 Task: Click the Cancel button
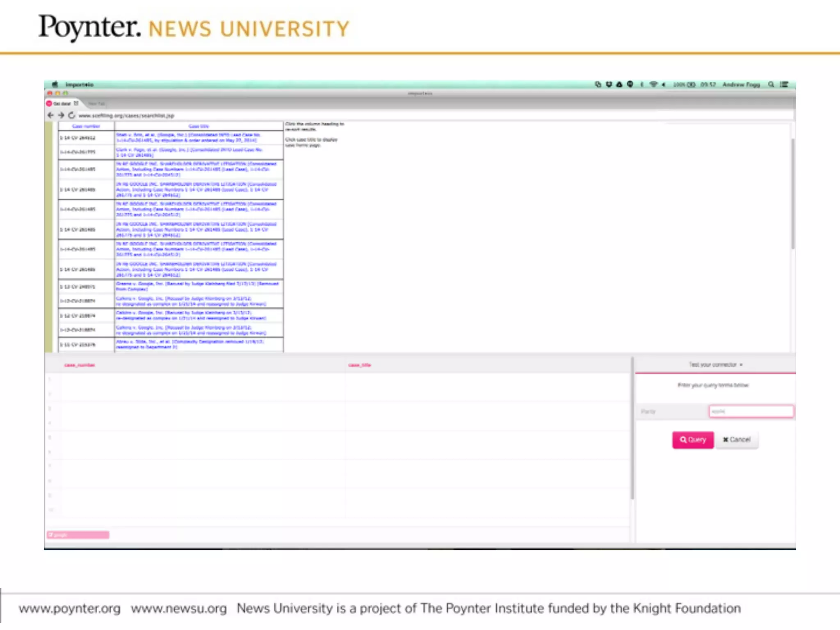tap(737, 440)
